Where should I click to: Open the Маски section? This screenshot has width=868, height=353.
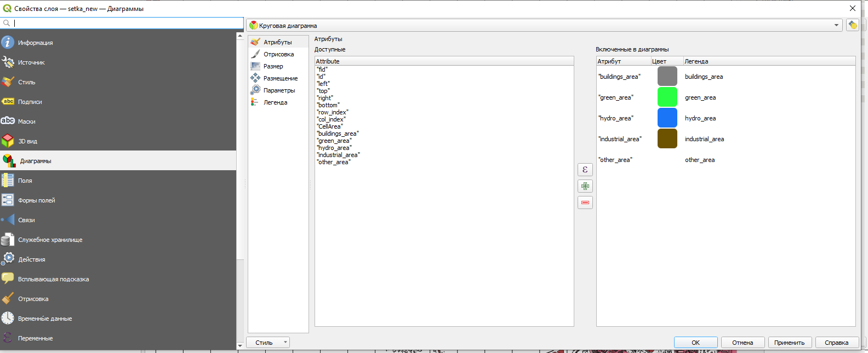[x=26, y=121]
